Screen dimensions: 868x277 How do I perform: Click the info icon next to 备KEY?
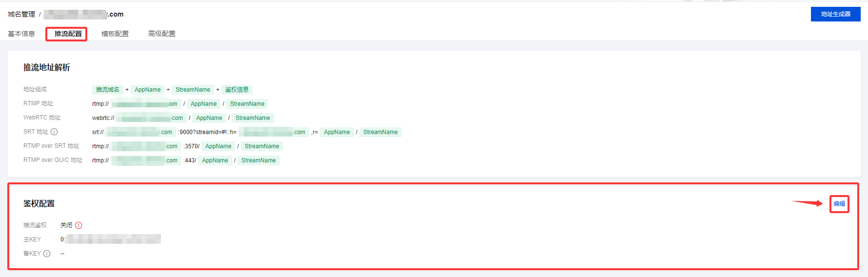(x=47, y=254)
